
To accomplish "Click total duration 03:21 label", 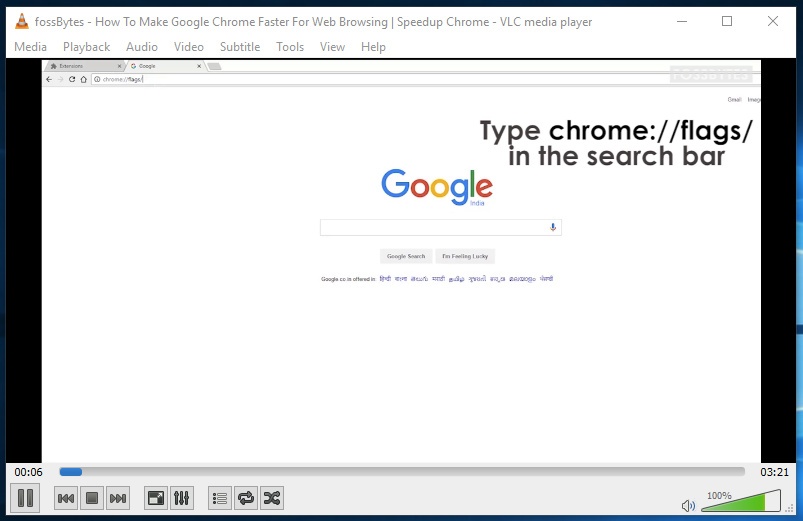I will pos(774,472).
